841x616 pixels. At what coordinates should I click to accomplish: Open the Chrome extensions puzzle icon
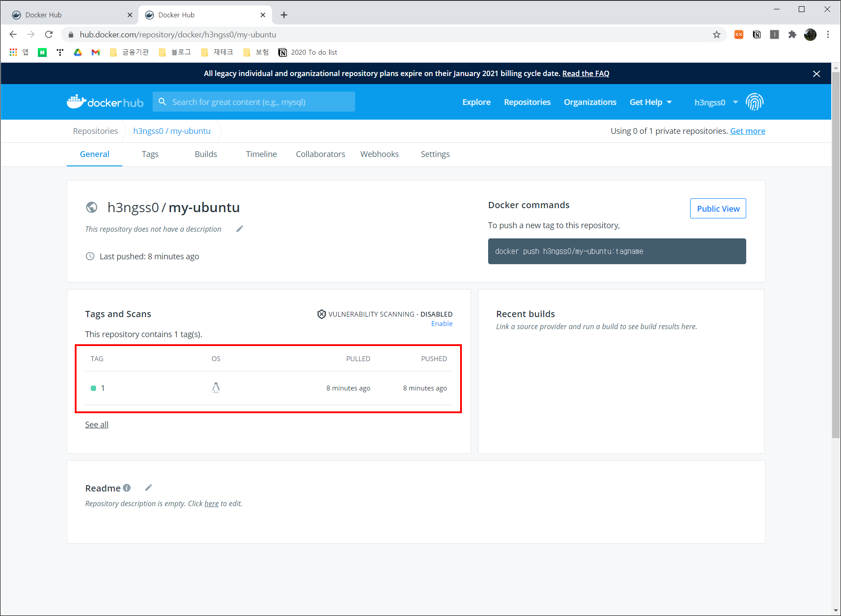(792, 35)
